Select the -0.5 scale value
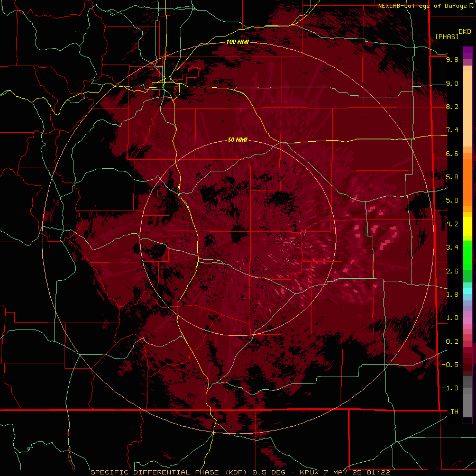This screenshot has height=476, width=476. click(x=450, y=365)
